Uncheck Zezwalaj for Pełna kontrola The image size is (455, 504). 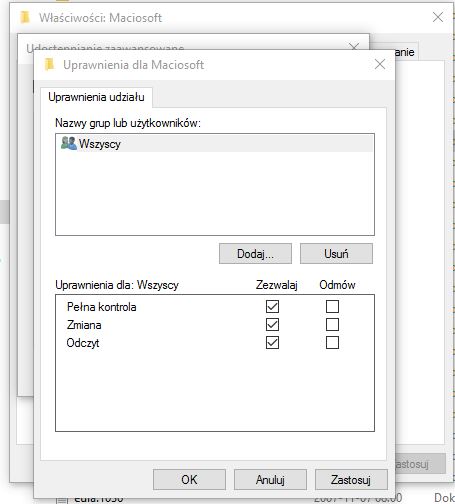(272, 306)
